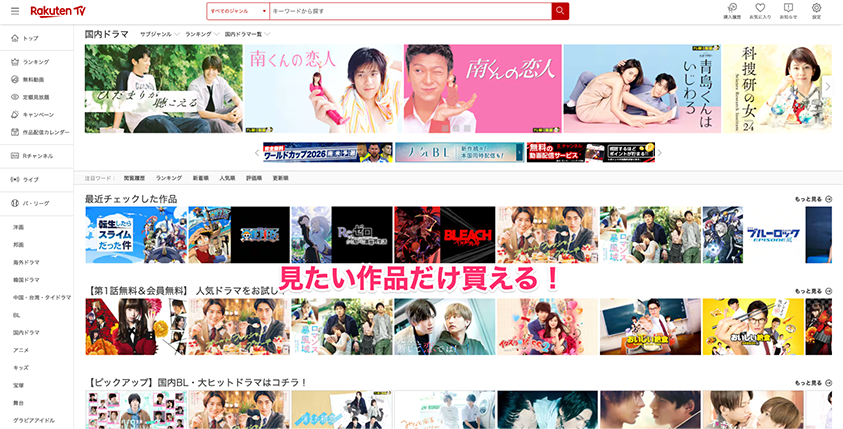843x429 pixels.
Task: Click もっと見る for 人気ドラマをお試し row
Action: click(x=813, y=291)
